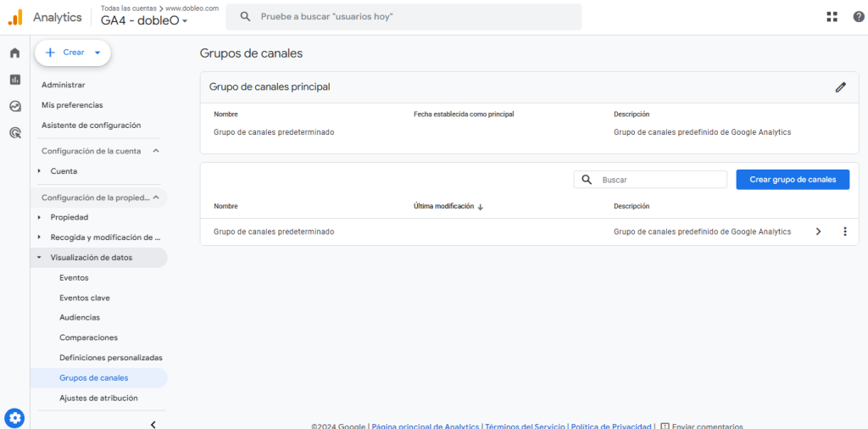Viewport: 868px width, 429px height.
Task: Collapse the Visualización de datos section
Action: tap(39, 258)
